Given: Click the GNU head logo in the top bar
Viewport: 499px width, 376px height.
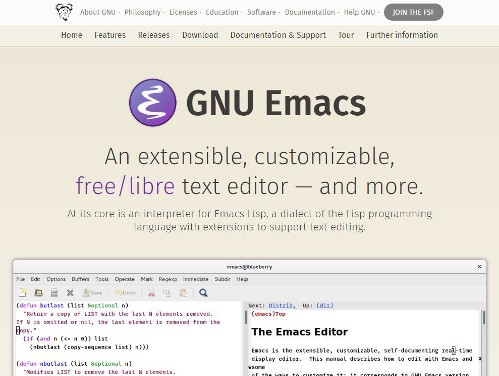Looking at the screenshot, I should point(64,12).
